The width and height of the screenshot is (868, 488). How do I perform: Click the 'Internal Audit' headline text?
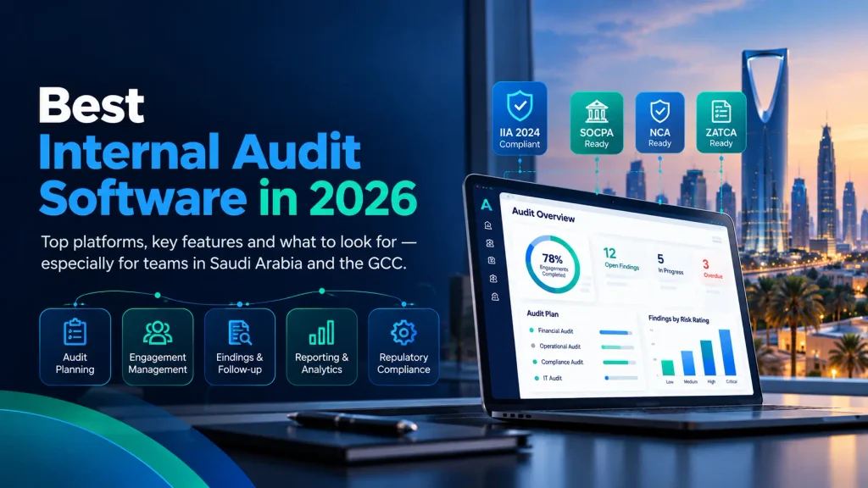coord(200,152)
